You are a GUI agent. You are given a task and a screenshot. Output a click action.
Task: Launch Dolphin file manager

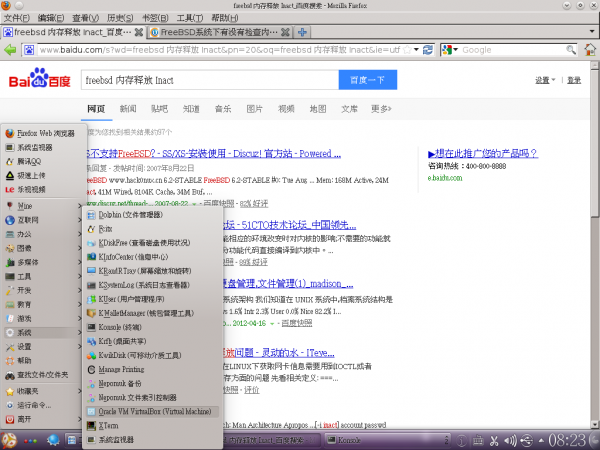point(152,215)
